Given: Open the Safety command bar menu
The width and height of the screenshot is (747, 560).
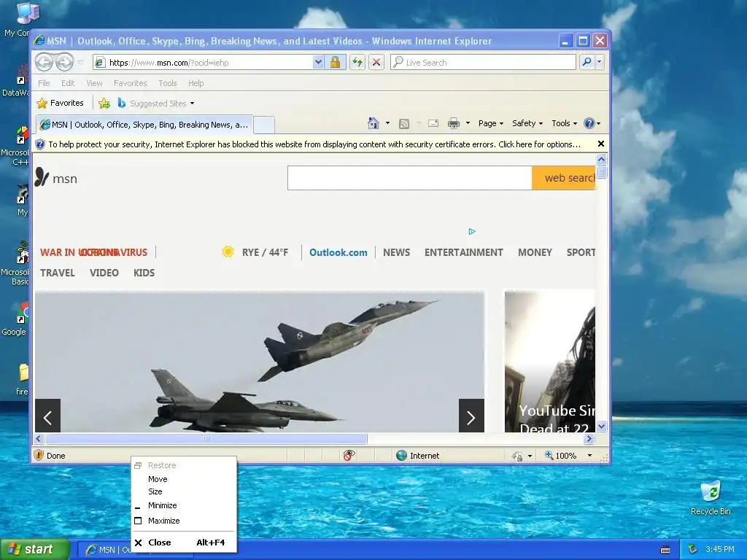Looking at the screenshot, I should point(527,123).
